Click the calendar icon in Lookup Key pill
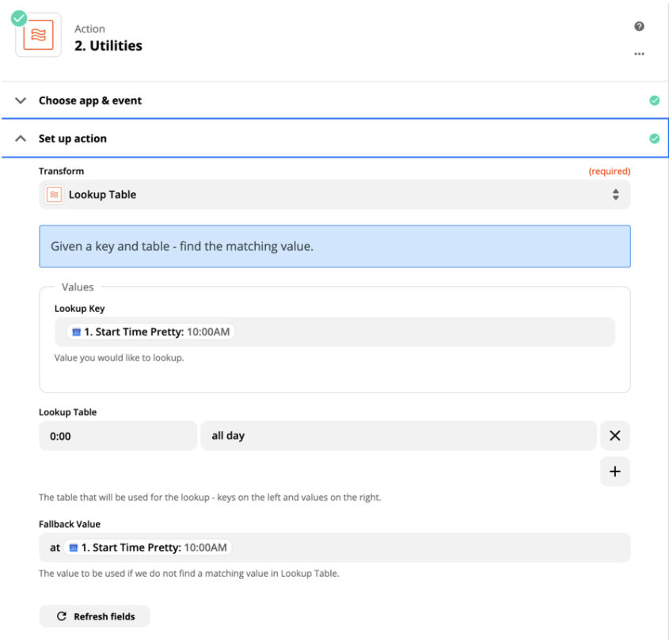669x644 pixels. point(75,332)
